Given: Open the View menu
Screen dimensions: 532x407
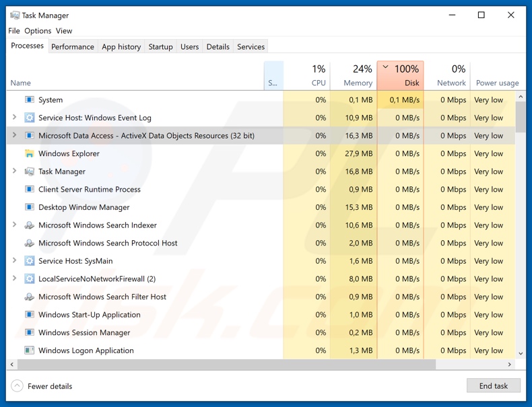Looking at the screenshot, I should (x=64, y=31).
